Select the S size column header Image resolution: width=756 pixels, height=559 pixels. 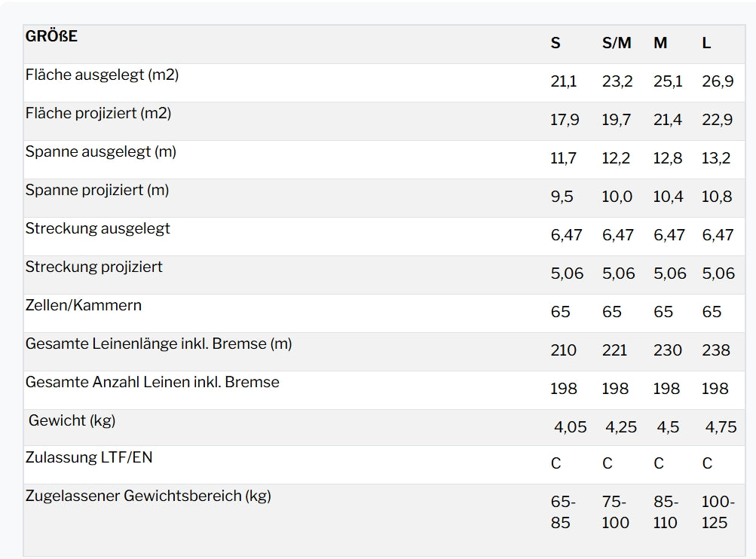coord(556,44)
